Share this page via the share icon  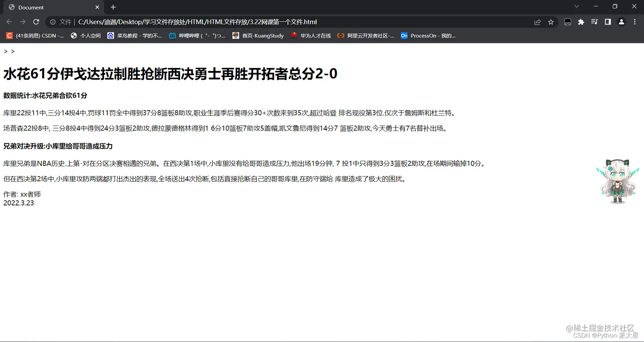coord(538,22)
